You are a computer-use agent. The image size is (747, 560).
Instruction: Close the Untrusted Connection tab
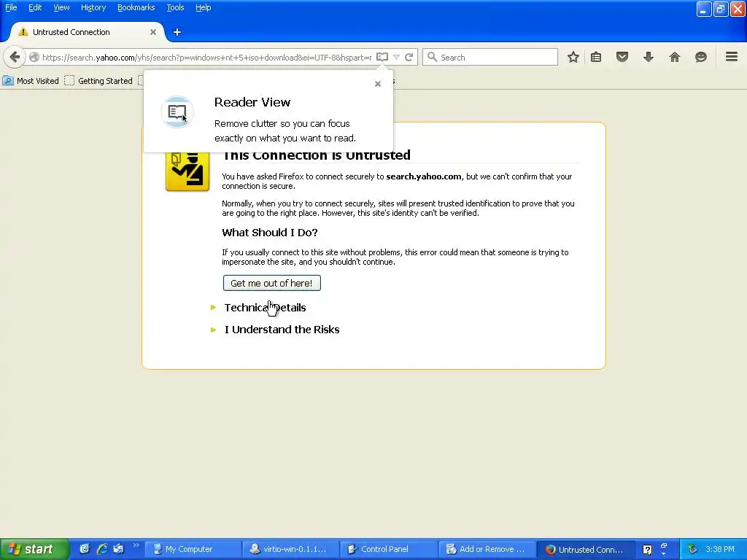pos(153,32)
